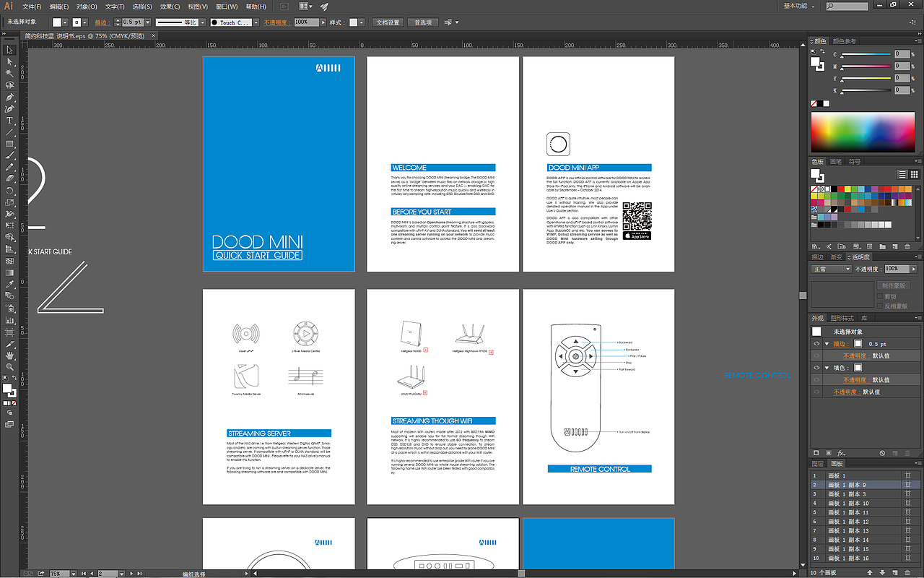Click the orange 描边 link in control bar
Viewport: 924px width, 578px height.
coord(102,22)
